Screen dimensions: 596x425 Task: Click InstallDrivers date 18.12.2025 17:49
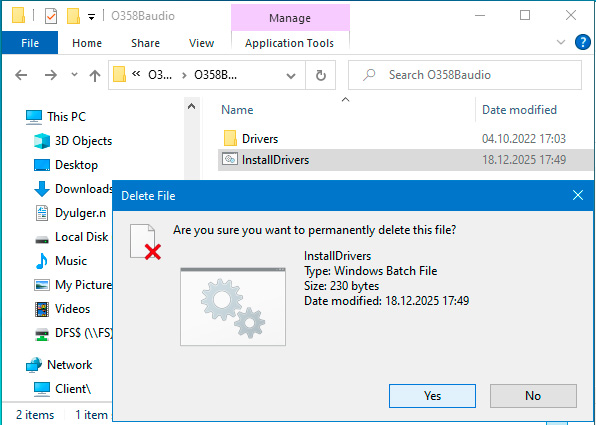pos(524,160)
